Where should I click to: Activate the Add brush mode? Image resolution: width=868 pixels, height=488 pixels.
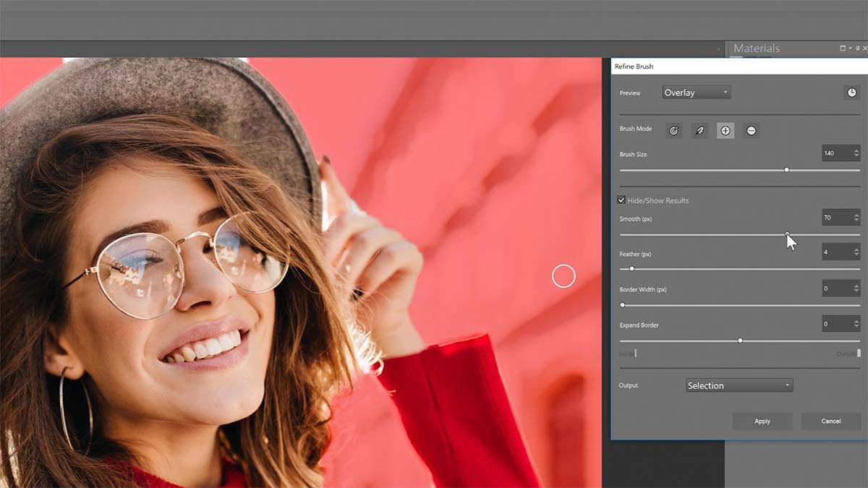pyautogui.click(x=725, y=130)
